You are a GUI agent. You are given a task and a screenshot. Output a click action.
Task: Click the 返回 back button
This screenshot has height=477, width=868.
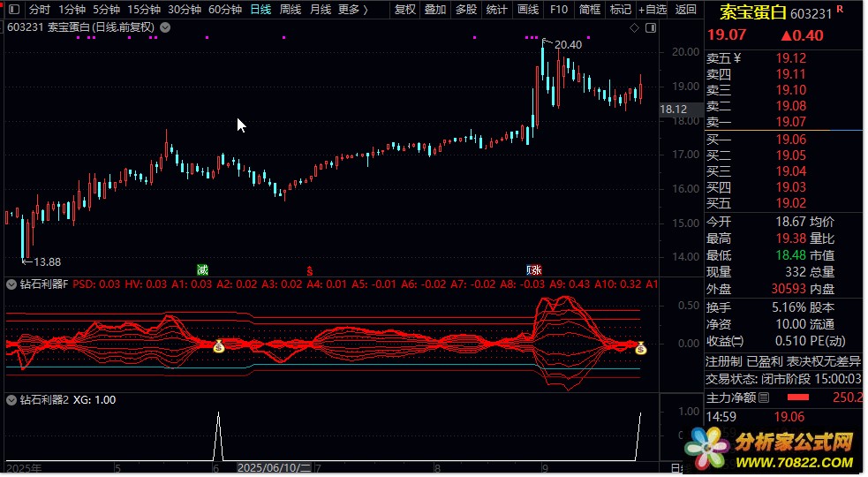coord(686,10)
